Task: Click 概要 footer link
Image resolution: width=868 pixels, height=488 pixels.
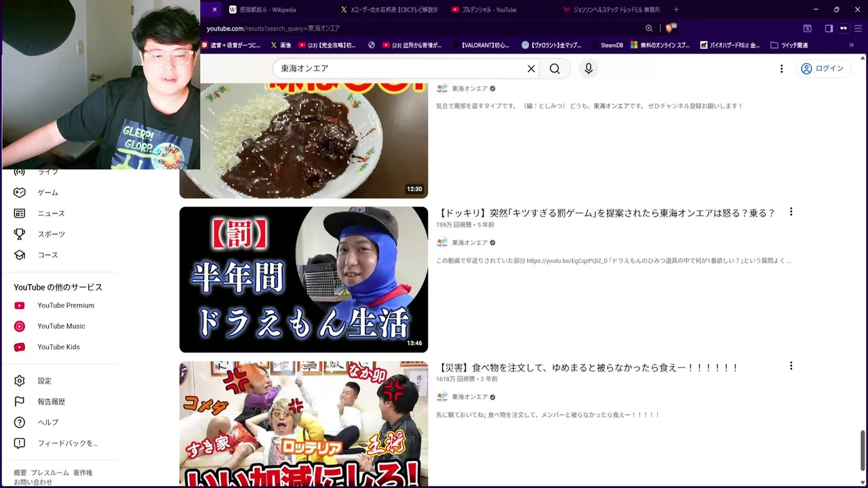Action: 20,472
